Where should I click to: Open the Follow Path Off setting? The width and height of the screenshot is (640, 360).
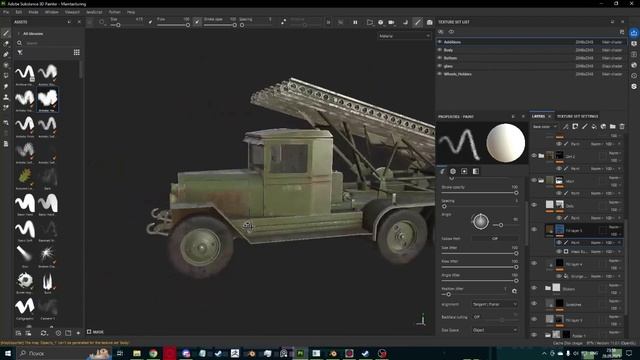click(x=495, y=238)
